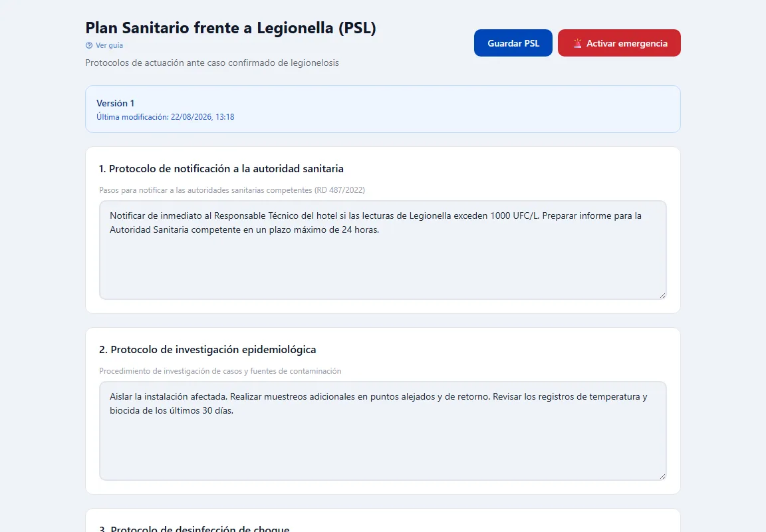This screenshot has width=766, height=532.
Task: Click the siren icon on Activar emergencia
Action: (577, 43)
